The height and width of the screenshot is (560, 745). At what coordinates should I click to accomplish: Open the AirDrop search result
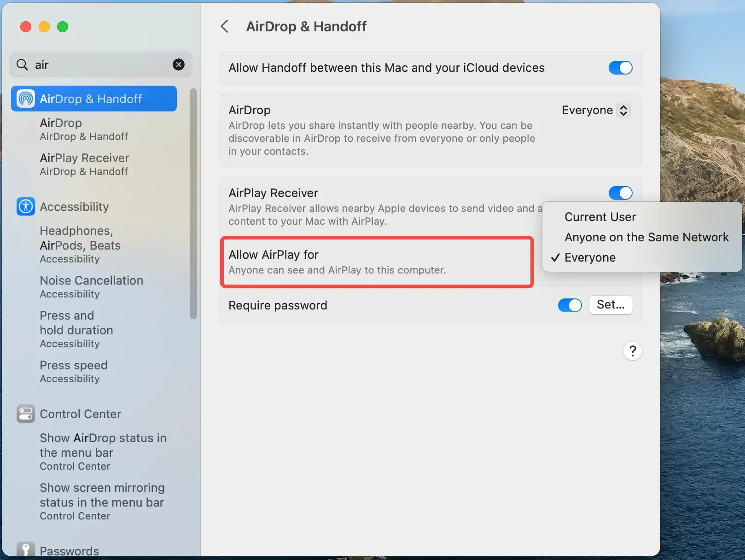84,129
